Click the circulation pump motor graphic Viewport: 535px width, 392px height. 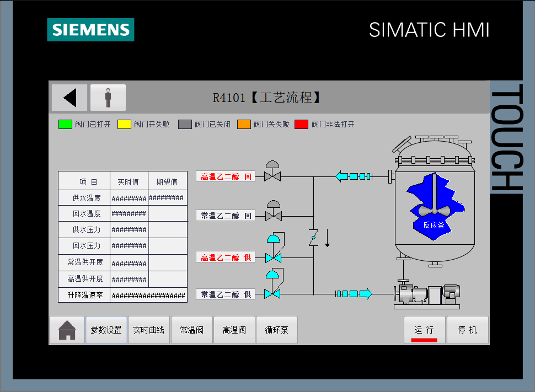point(426,295)
